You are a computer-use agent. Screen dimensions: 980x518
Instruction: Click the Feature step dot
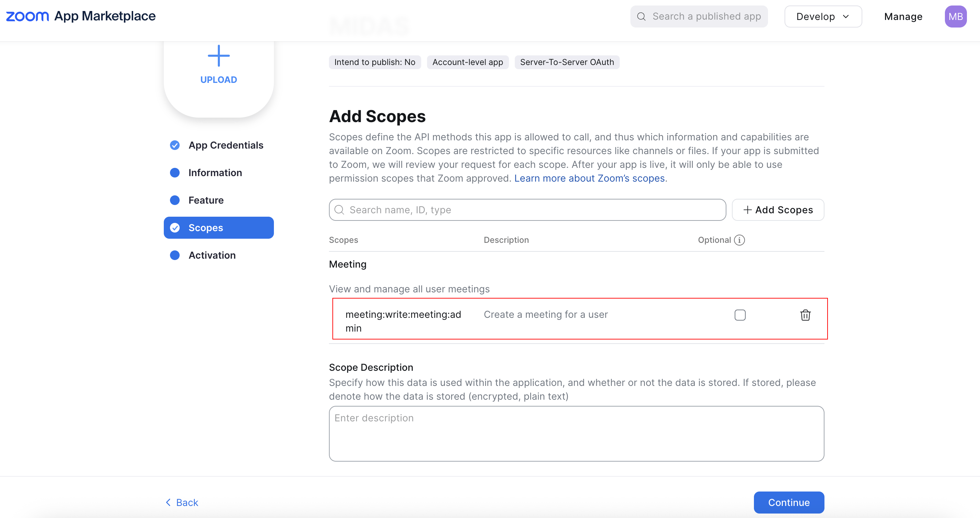(x=174, y=201)
